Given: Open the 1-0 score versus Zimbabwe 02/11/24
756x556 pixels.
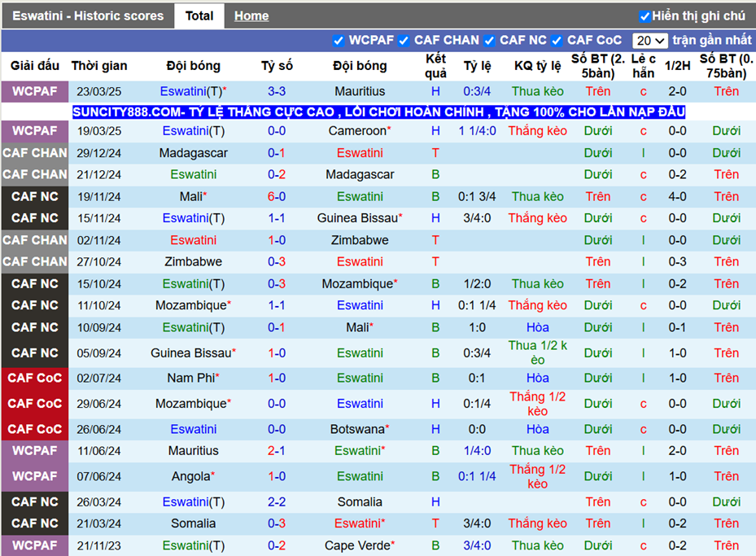Looking at the screenshot, I should coord(277,240).
